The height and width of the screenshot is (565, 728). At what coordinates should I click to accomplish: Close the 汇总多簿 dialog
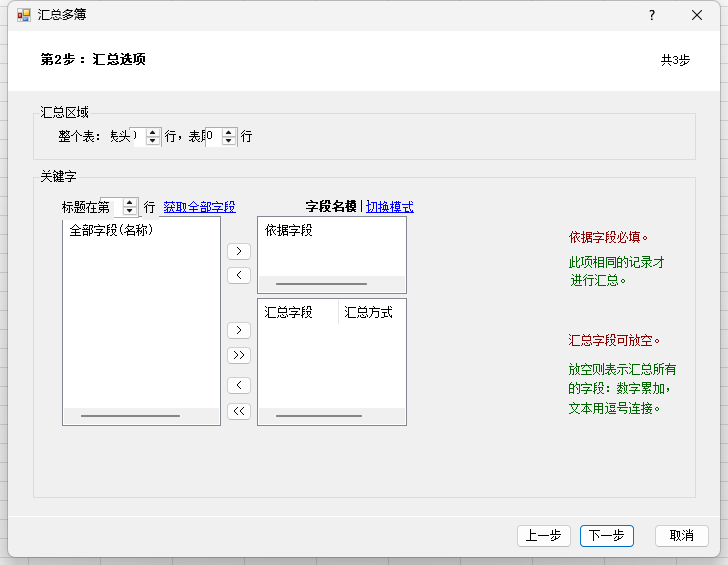coord(696,15)
